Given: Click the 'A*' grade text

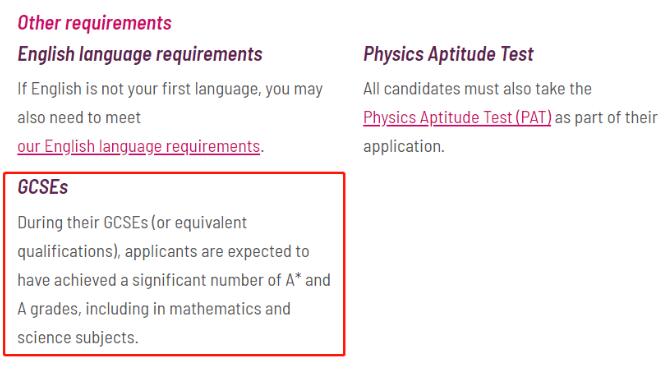Looking at the screenshot, I should click(294, 280).
